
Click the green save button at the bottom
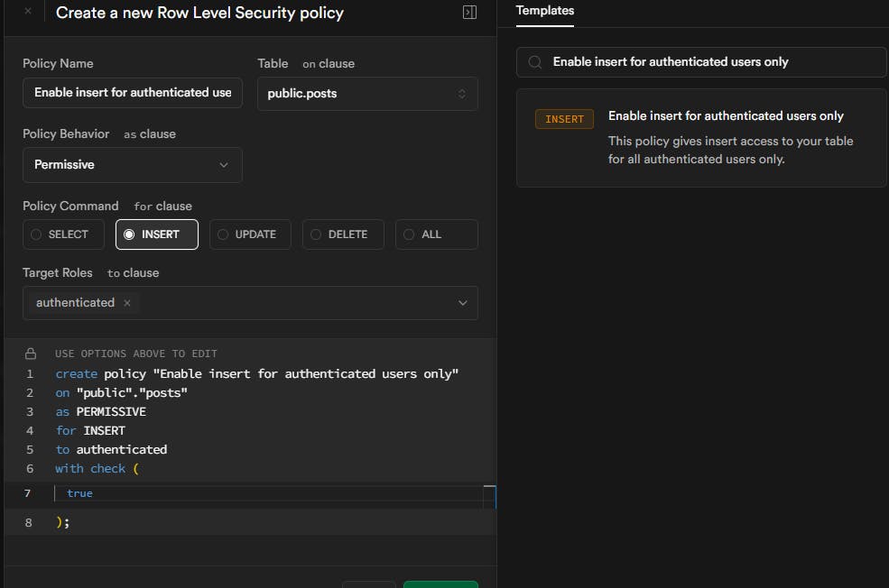[440, 584]
